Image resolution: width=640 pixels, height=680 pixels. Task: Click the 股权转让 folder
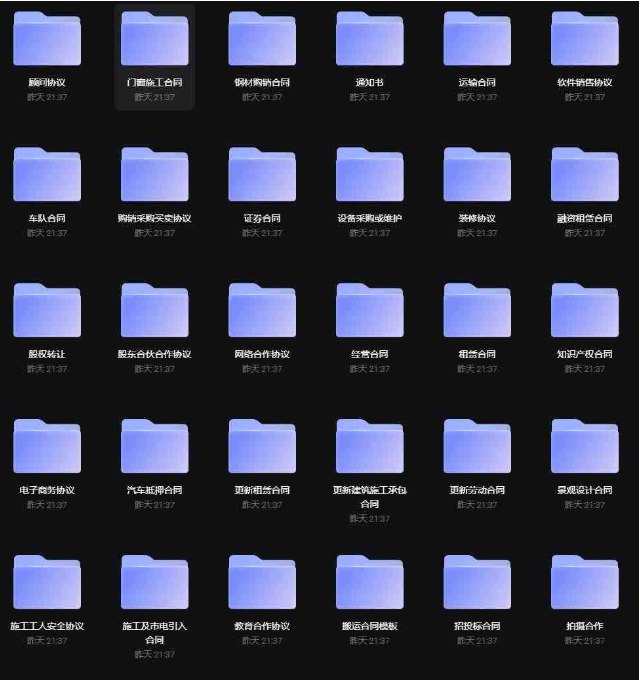pos(47,312)
